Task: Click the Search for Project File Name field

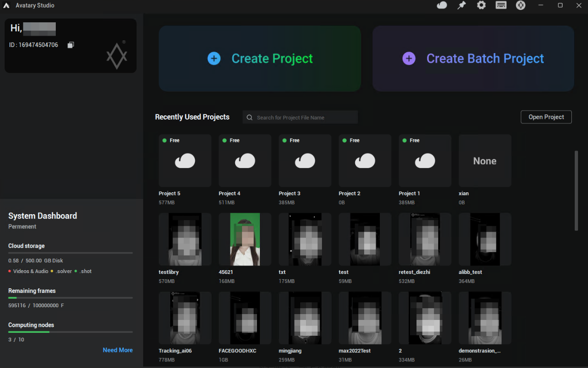Action: click(x=303, y=117)
